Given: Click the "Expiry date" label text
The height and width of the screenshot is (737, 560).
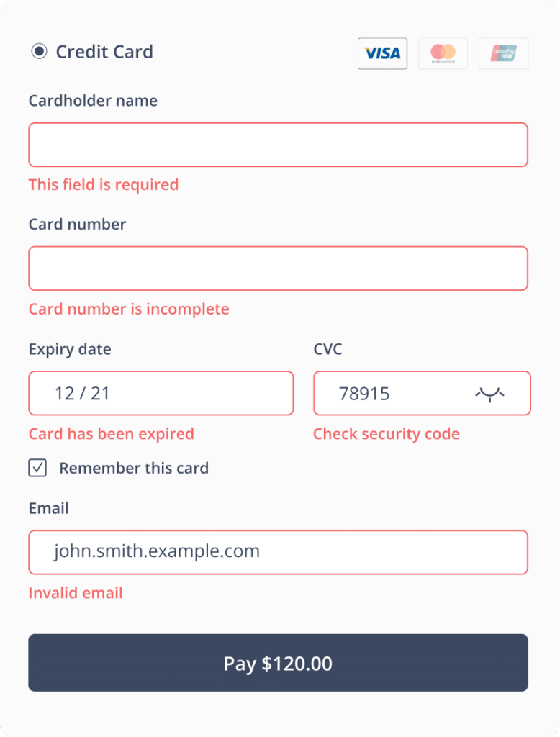Looking at the screenshot, I should tap(70, 350).
